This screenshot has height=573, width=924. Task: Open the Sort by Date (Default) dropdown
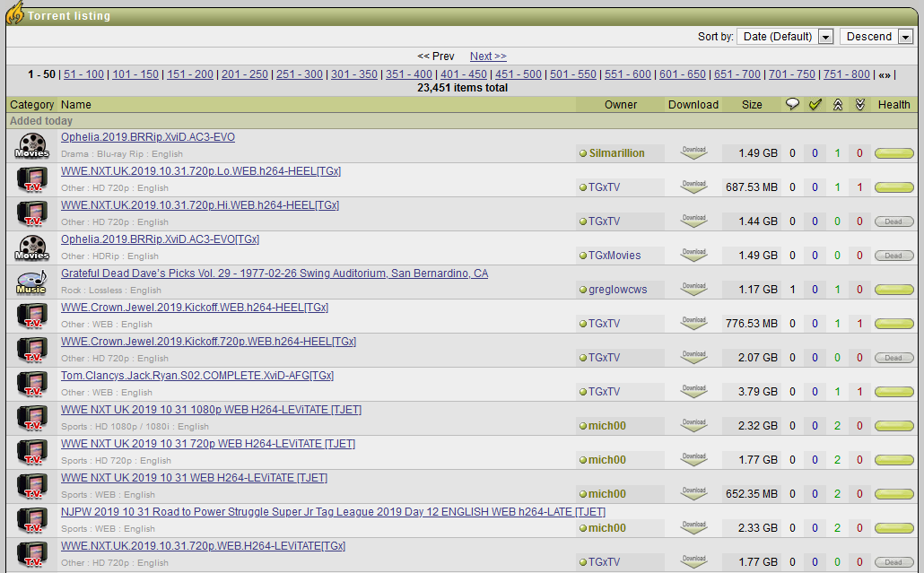(x=785, y=37)
